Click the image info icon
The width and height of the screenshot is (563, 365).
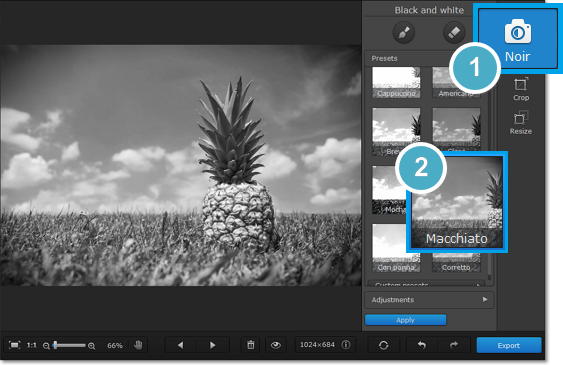346,345
